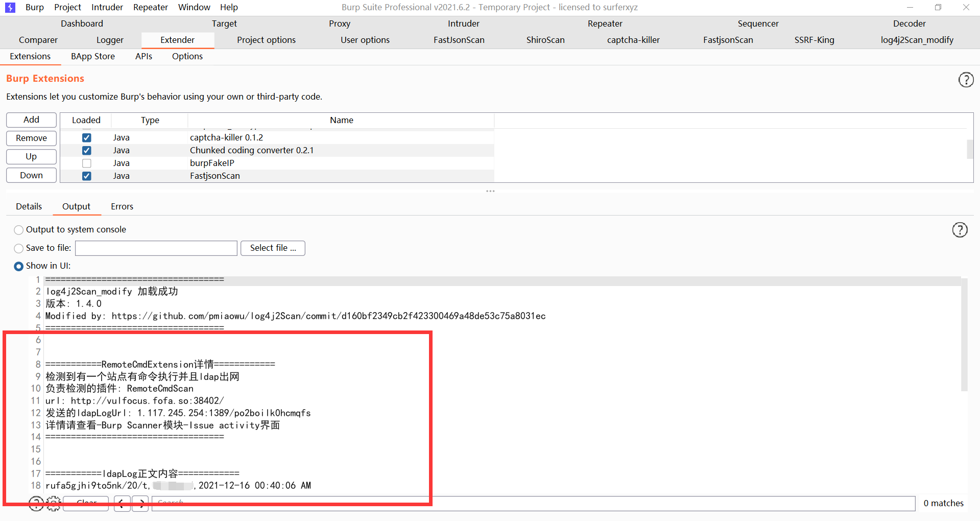Enable the burpFakeIP extension checkbox
Screen dimensions: 980x521
87,163
